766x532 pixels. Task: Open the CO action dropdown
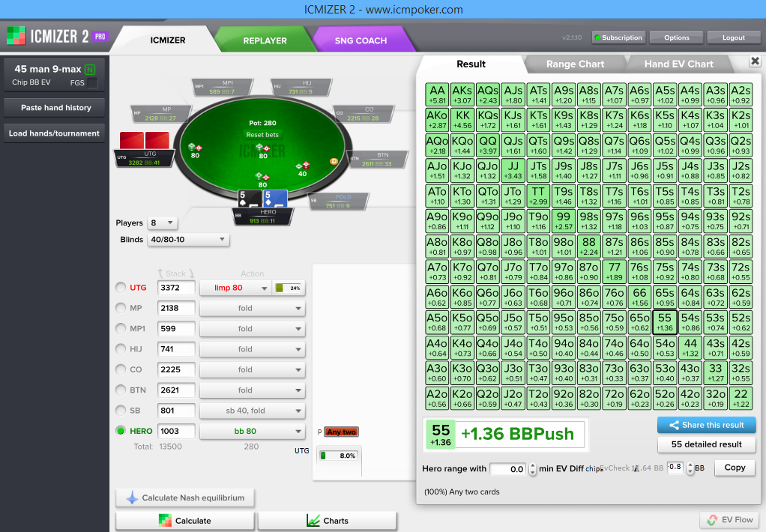[252, 370]
